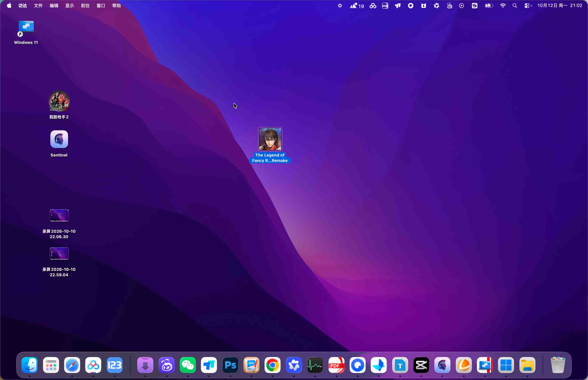Open the orange swirl app in Dock
The height and width of the screenshot is (380, 588).
pyautogui.click(x=464, y=365)
